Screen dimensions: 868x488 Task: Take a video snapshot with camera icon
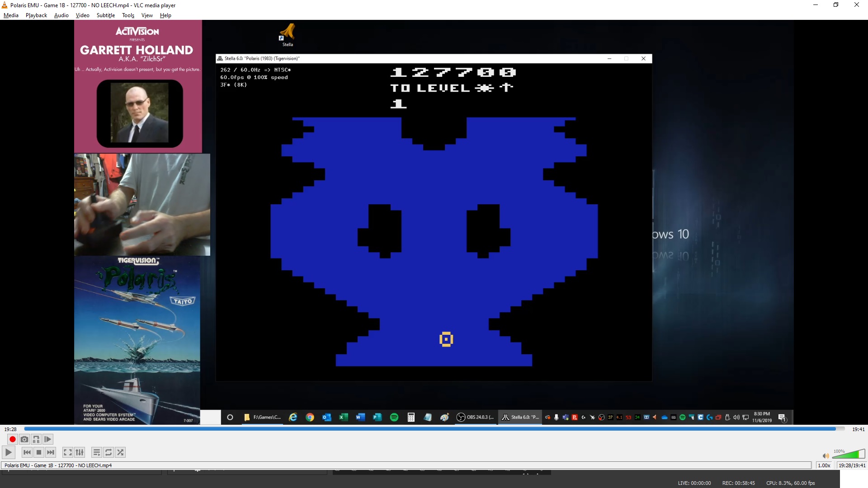[24, 439]
